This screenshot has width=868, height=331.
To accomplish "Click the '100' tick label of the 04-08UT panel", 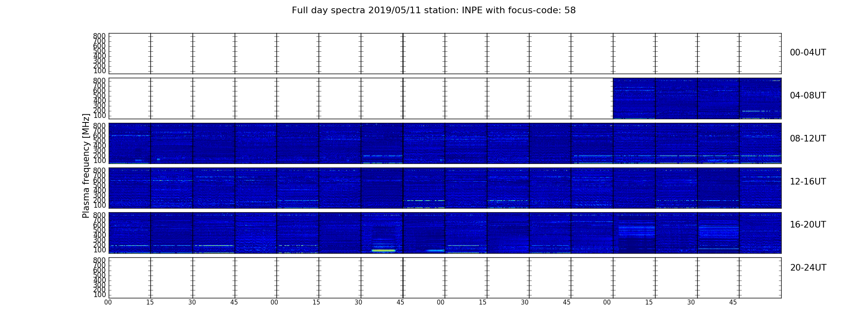I will (100, 115).
